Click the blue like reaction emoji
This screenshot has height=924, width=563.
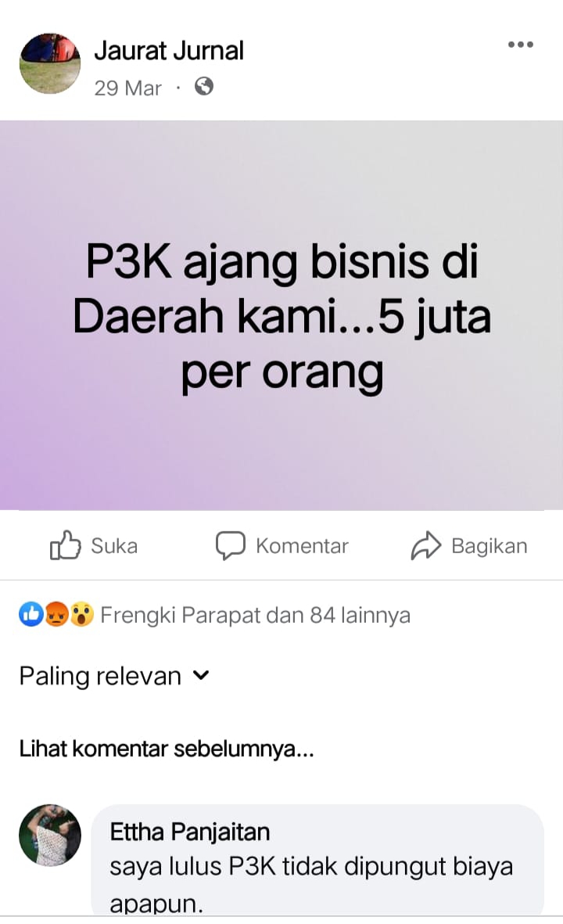tap(30, 615)
